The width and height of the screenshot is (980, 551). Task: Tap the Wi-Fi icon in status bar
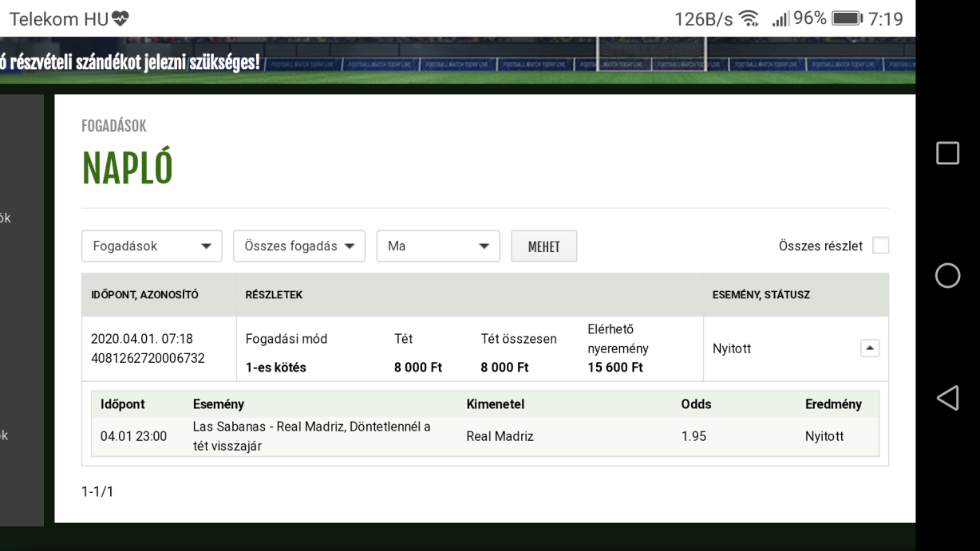(x=749, y=19)
